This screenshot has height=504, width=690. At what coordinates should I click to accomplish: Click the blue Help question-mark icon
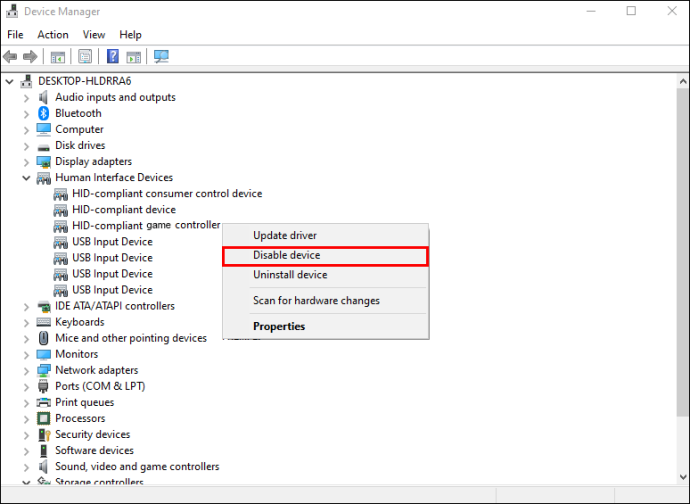[x=113, y=56]
